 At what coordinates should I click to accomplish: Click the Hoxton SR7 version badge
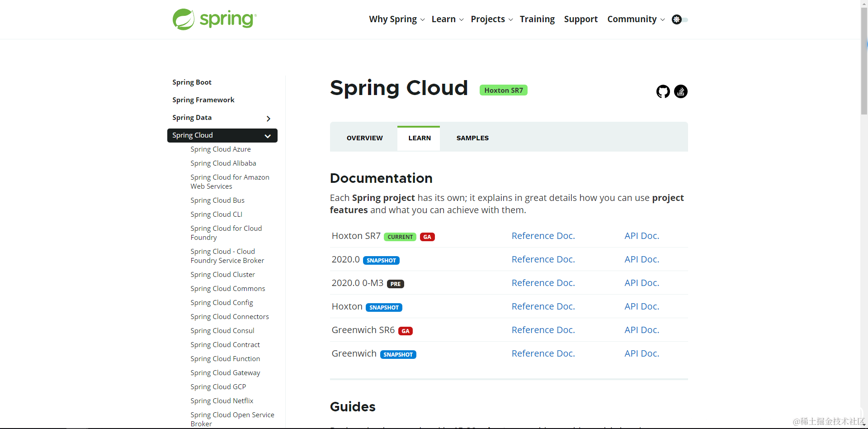tap(504, 90)
